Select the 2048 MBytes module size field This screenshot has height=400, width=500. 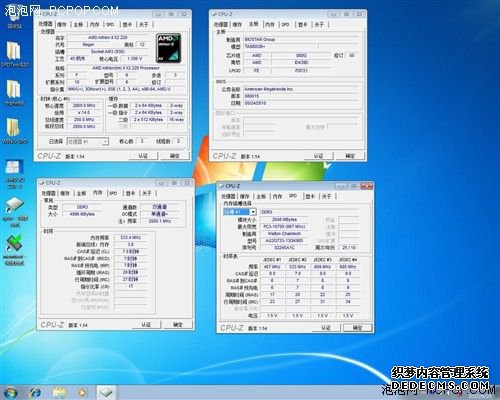point(284,219)
